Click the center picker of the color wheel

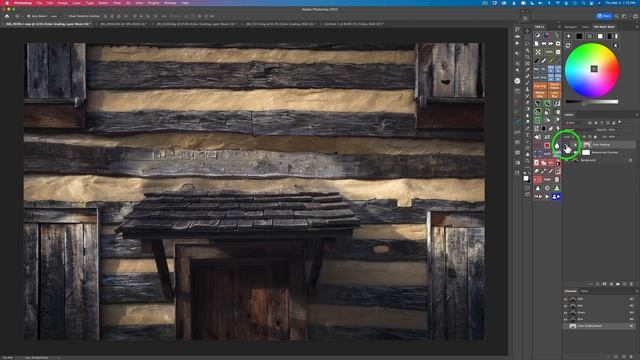594,69
